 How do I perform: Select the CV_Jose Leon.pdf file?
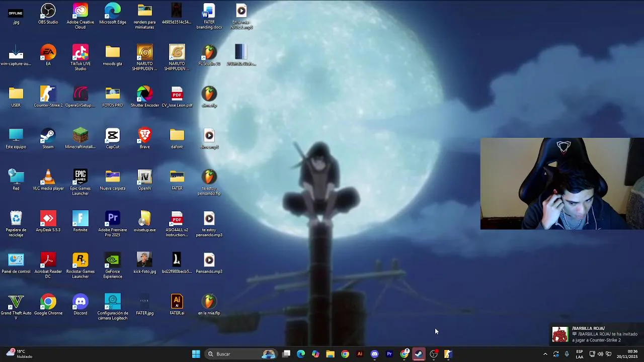click(x=177, y=97)
